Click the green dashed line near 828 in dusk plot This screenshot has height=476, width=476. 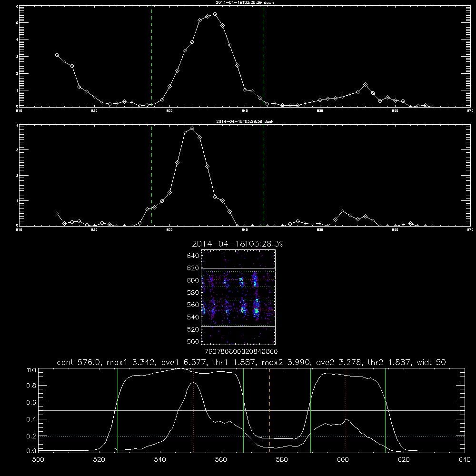151,175
